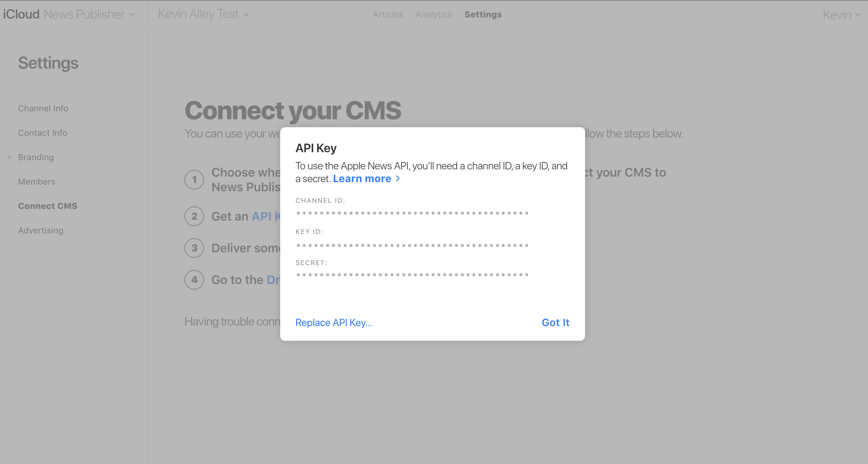The width and height of the screenshot is (868, 464).
Task: Navigate to the Articles section icon
Action: pos(388,14)
